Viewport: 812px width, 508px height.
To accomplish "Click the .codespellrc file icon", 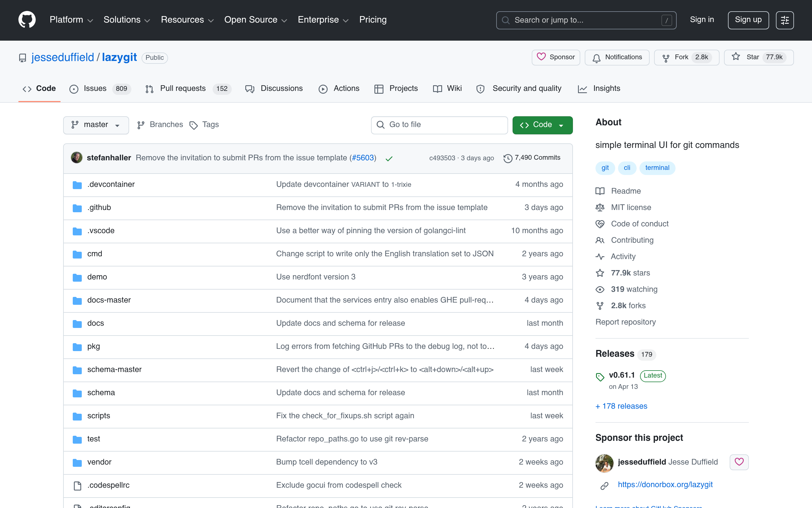I will pyautogui.click(x=77, y=486).
